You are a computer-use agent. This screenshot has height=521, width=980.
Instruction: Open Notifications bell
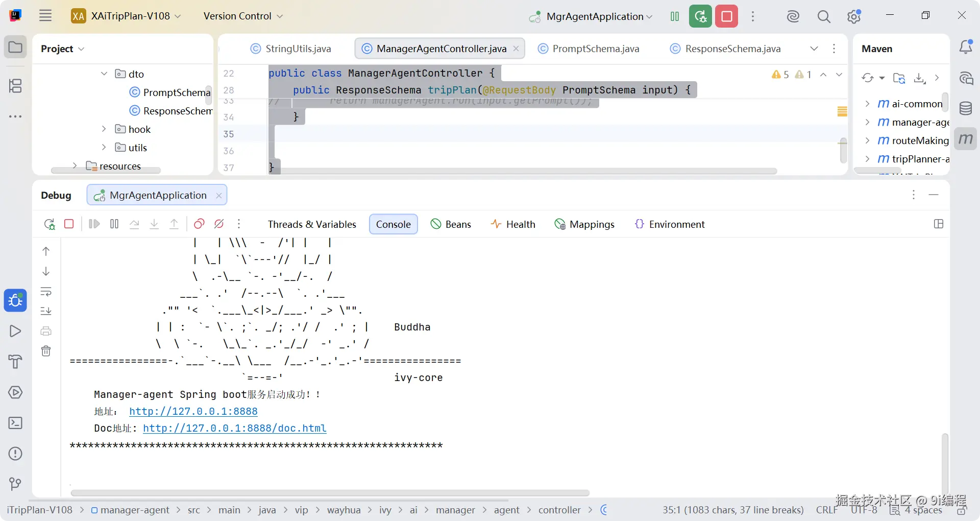[966, 47]
